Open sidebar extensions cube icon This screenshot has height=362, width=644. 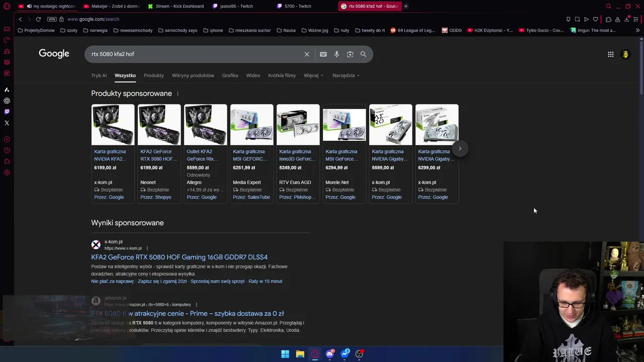[7, 161]
